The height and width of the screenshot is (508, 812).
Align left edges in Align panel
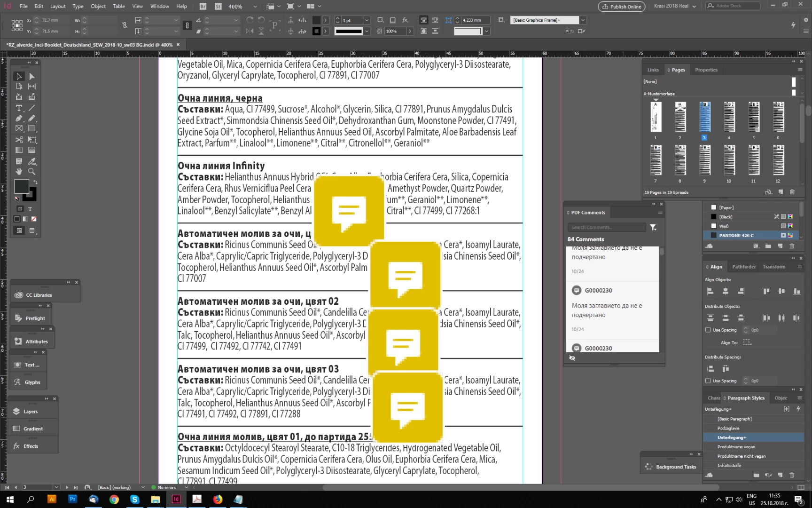point(710,292)
